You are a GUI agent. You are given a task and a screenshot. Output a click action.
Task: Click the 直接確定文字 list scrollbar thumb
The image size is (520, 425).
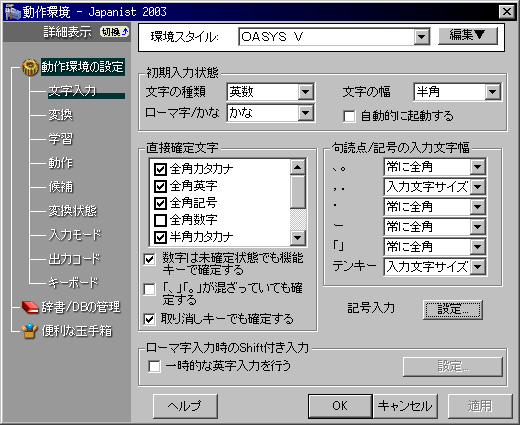point(298,192)
